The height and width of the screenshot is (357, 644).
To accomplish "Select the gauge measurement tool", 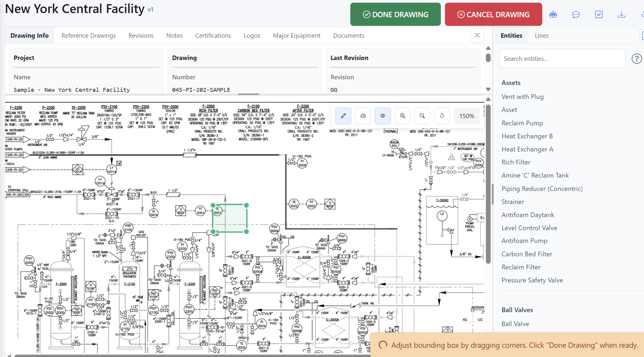I will pyautogui.click(x=363, y=116).
